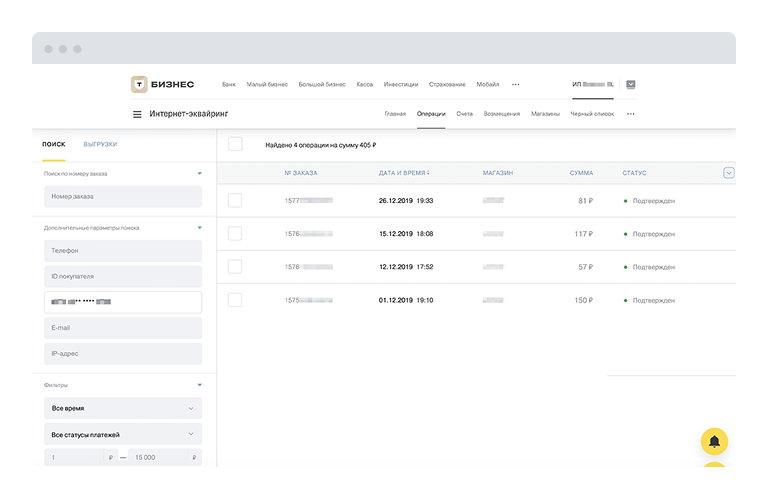The image size is (768, 500).
Task: Open the three-dots overflow in top navigation
Action: [x=516, y=85]
